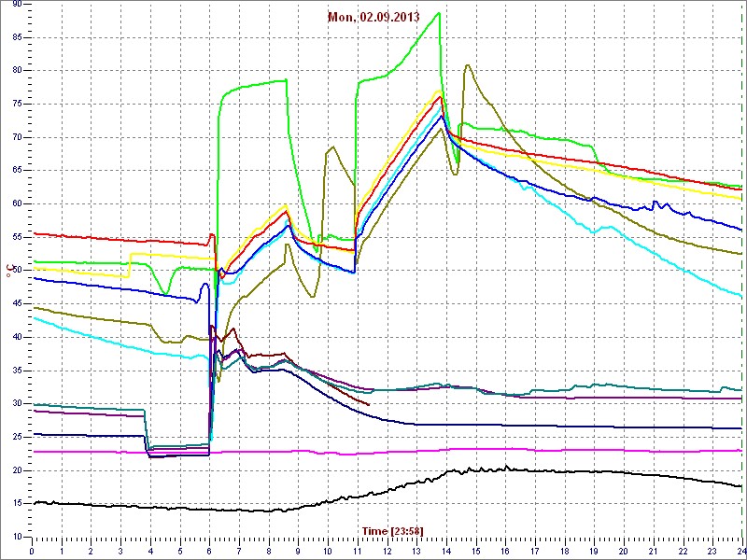
Task: Select the 40 label on temperature axis
Action: tap(16, 338)
